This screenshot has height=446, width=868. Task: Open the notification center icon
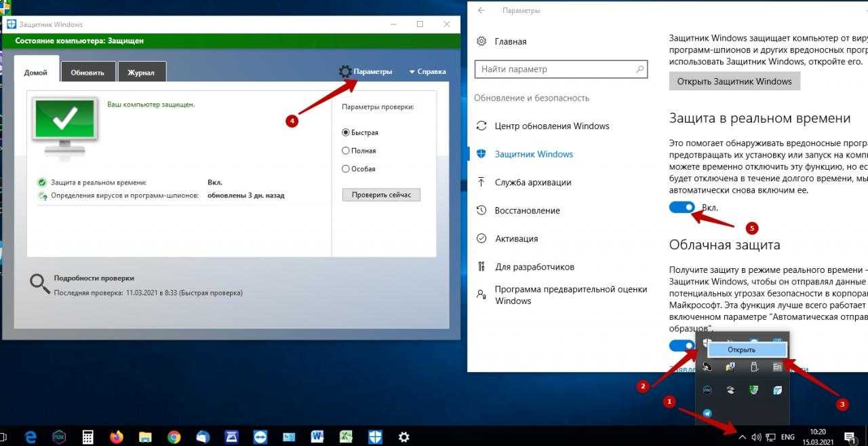point(849,436)
